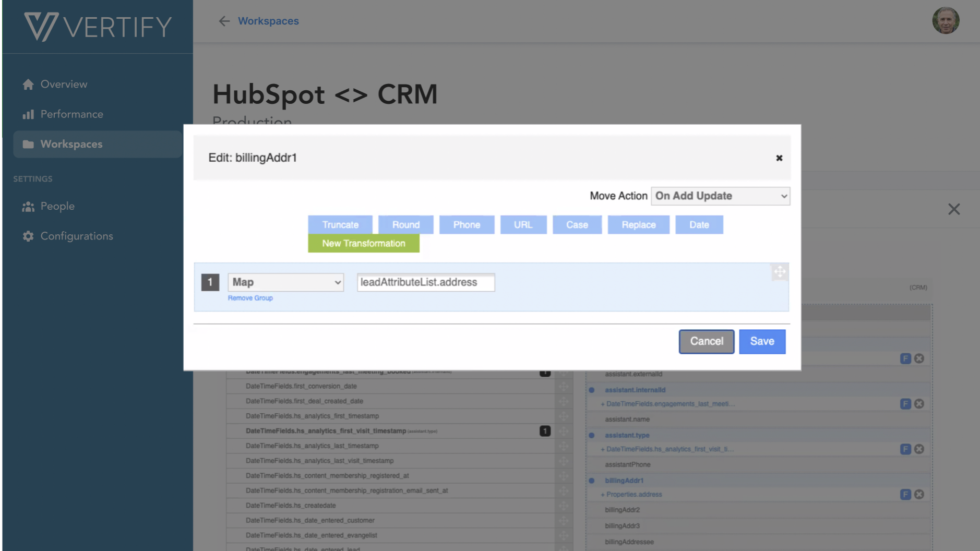Click the Cancel button

(706, 341)
